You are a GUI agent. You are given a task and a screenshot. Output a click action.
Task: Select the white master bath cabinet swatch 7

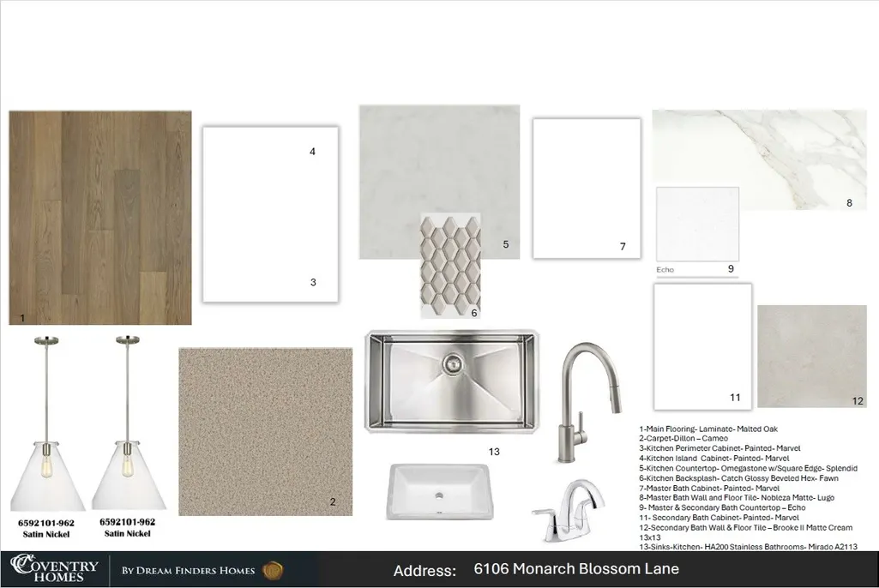point(587,189)
